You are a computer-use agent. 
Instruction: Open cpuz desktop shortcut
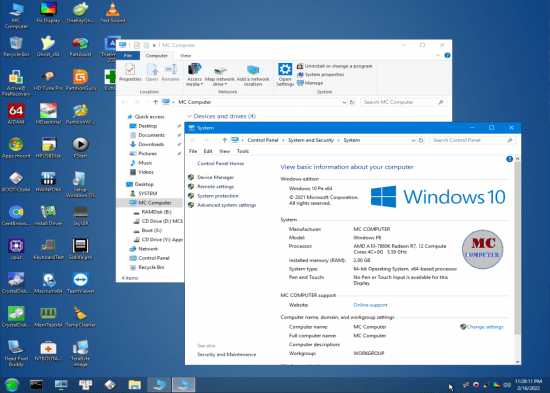16,249
